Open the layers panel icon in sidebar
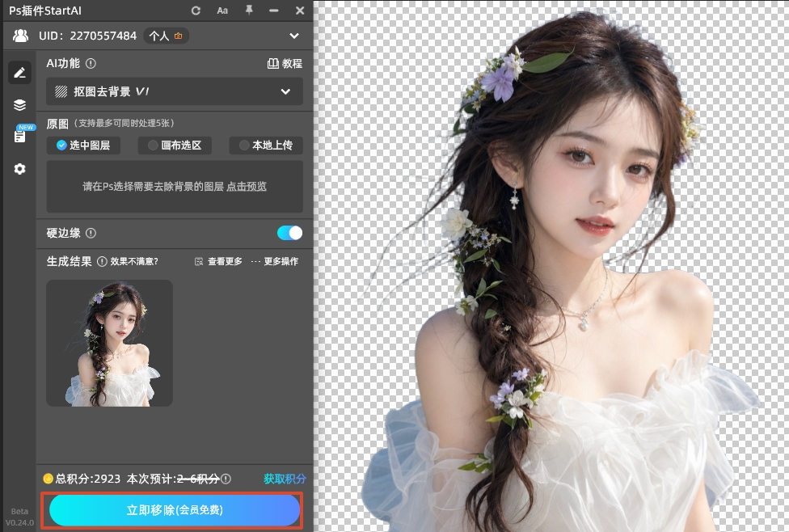The width and height of the screenshot is (789, 532). [x=19, y=104]
